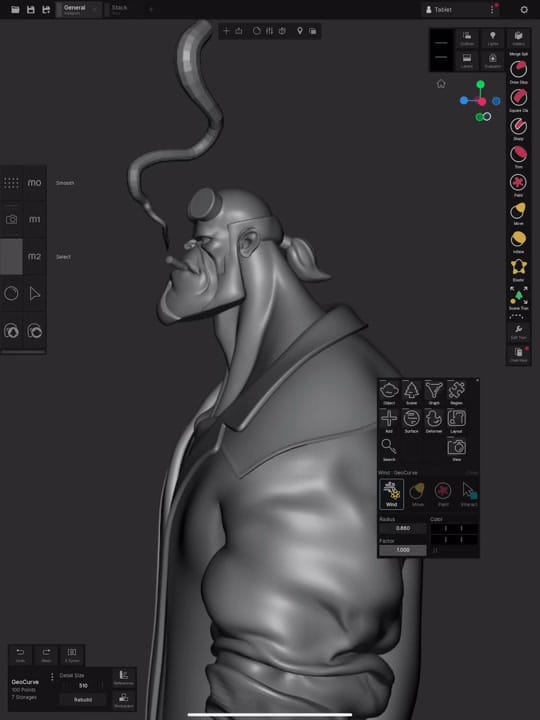This screenshot has height=720, width=540.
Task: Click the light blue X axis gizmo dot
Action: 464,101
